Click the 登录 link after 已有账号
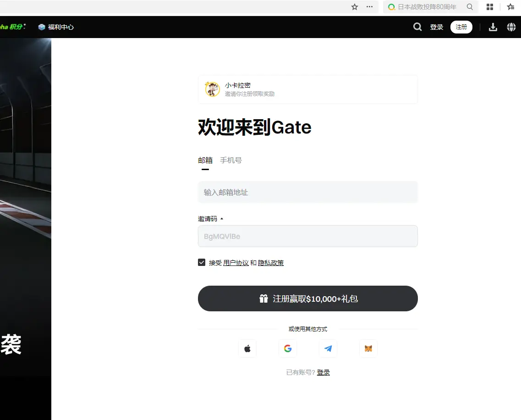This screenshot has width=521, height=420. (x=324, y=372)
